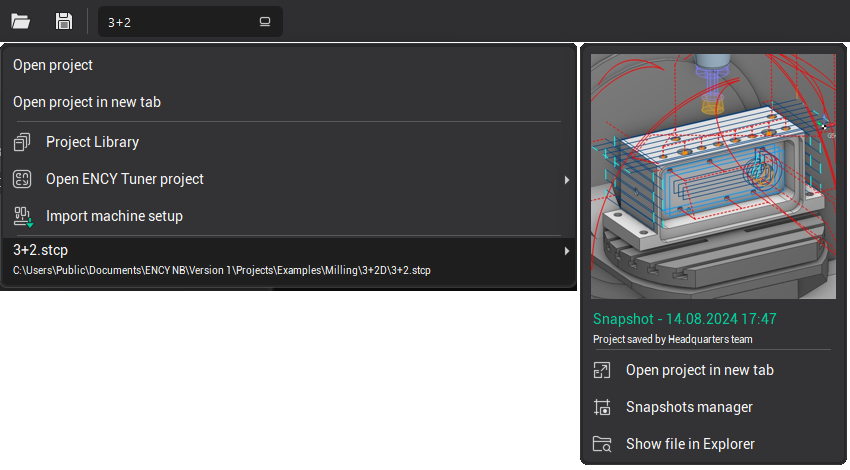
Task: Click the 3+2.stcp file path text
Action: (x=221, y=270)
